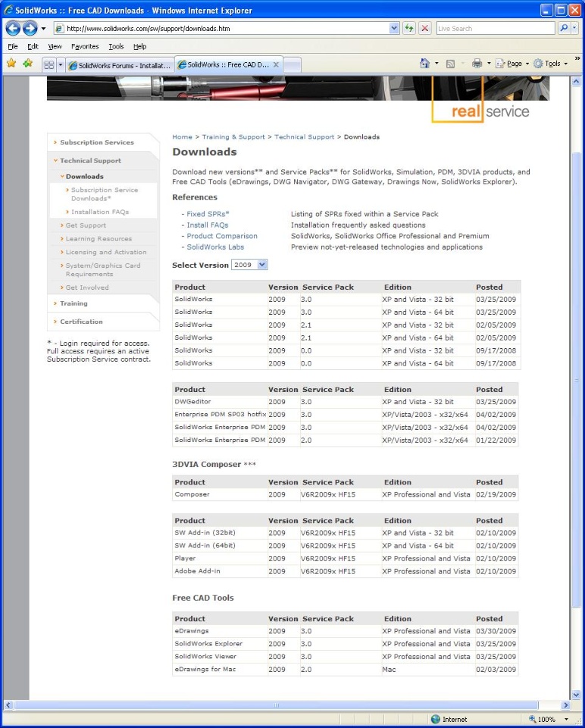Open System/Graphics Card Requirements sidebar item
585x728 pixels.
point(103,270)
